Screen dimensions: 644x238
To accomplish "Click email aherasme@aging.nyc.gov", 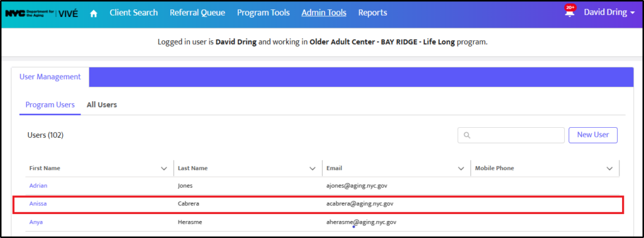I will click(361, 222).
